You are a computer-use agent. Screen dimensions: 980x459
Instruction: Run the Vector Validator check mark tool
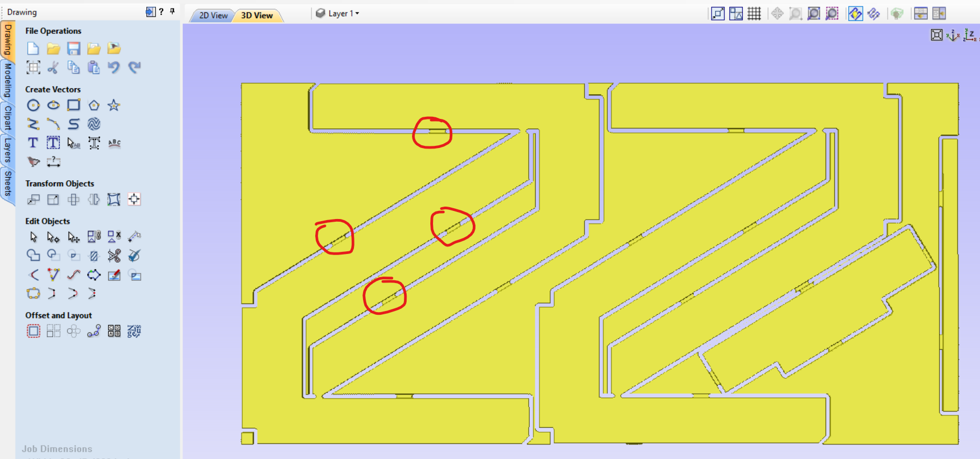[134, 256]
